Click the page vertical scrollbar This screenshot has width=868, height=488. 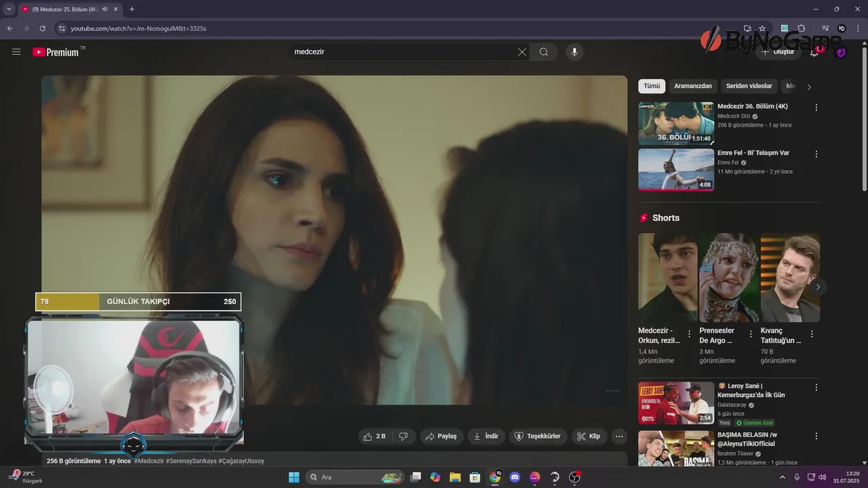pyautogui.click(x=864, y=119)
